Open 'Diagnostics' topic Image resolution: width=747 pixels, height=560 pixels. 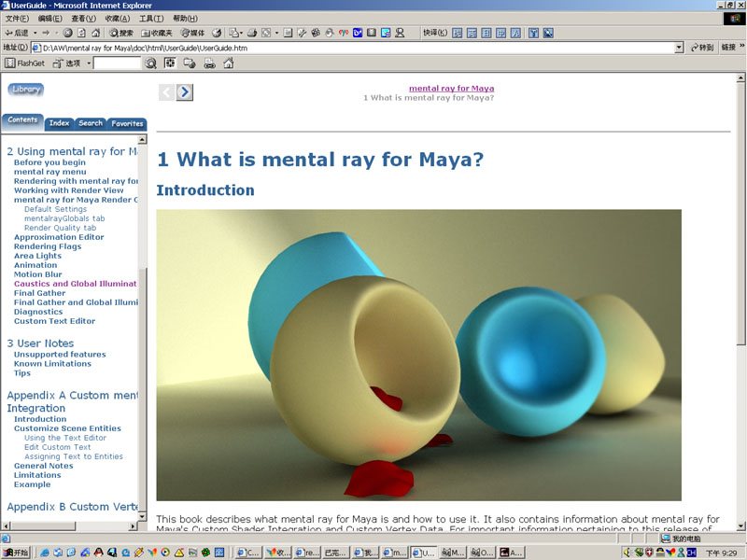click(38, 312)
